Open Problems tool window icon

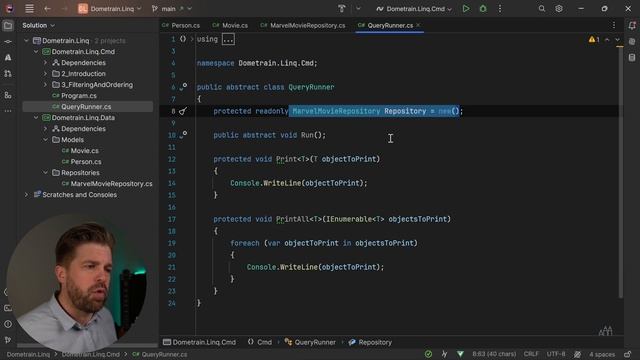8,324
